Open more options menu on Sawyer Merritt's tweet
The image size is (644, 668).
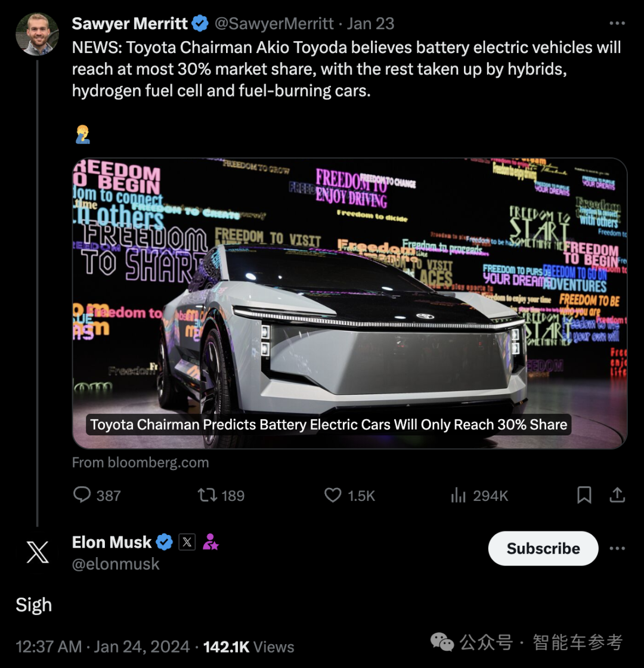(617, 23)
